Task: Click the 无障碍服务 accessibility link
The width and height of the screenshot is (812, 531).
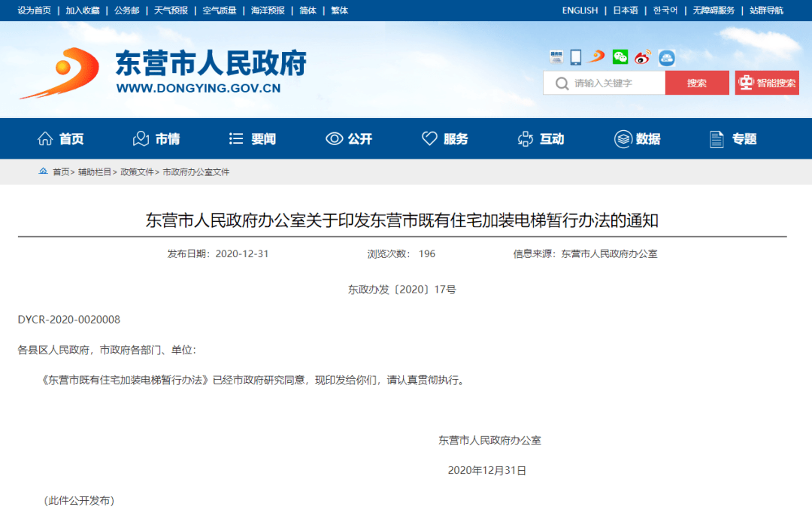Action: (x=713, y=11)
